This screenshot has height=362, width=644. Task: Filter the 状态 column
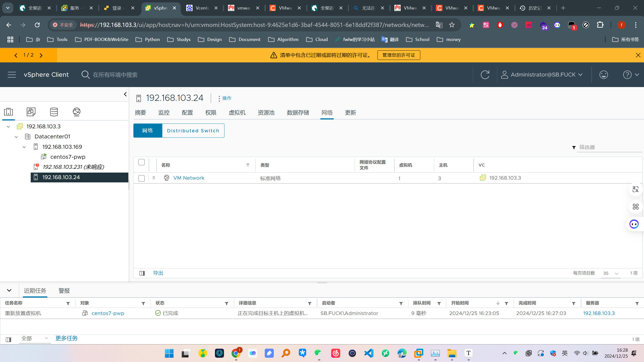[x=226, y=304]
